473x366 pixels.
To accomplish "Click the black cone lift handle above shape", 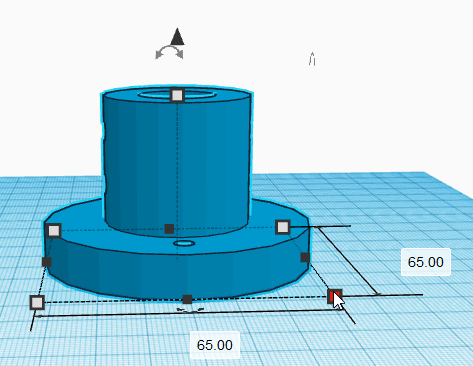I will click(x=177, y=37).
